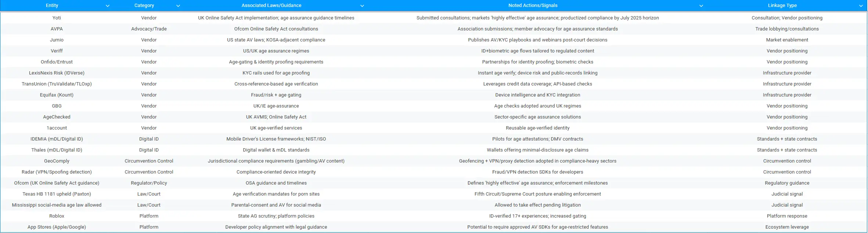This screenshot has height=233, width=868.
Task: Select the Texas HB 1181 upheld (Paxton) cell
Action: (x=57, y=194)
